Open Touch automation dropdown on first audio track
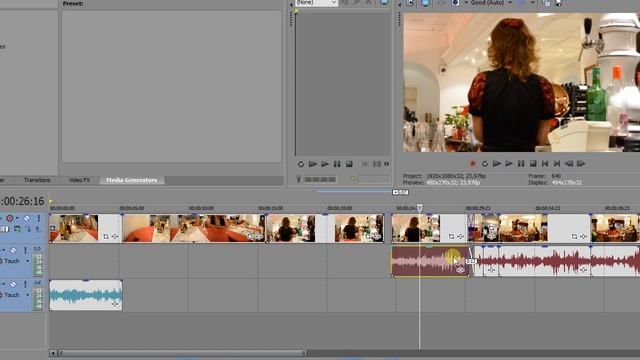 pos(28,261)
